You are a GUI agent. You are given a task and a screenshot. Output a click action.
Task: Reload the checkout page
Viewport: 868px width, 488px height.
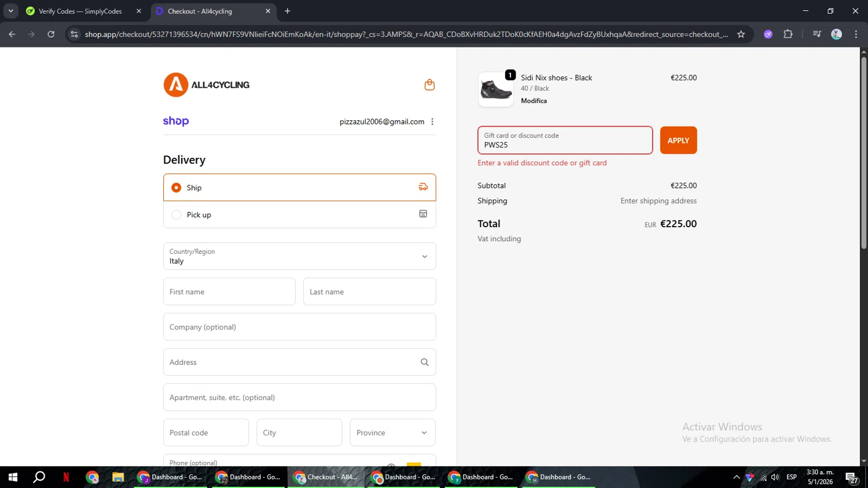[x=51, y=34]
